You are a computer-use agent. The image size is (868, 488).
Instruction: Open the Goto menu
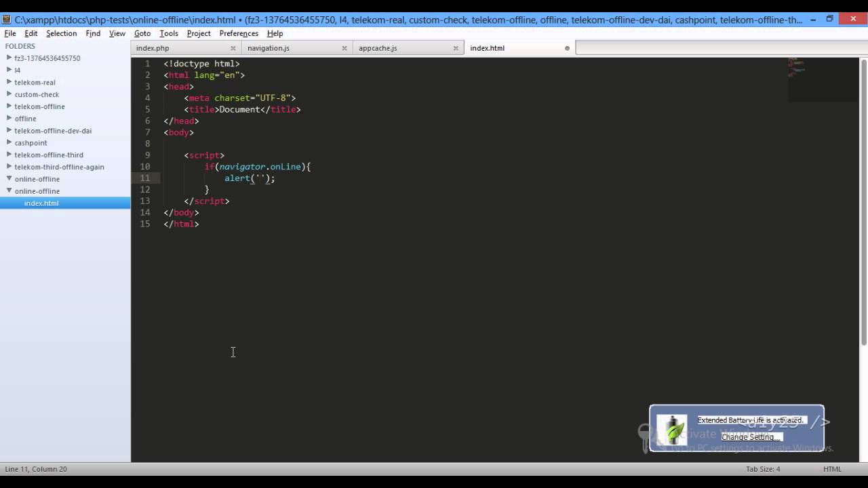[142, 33]
